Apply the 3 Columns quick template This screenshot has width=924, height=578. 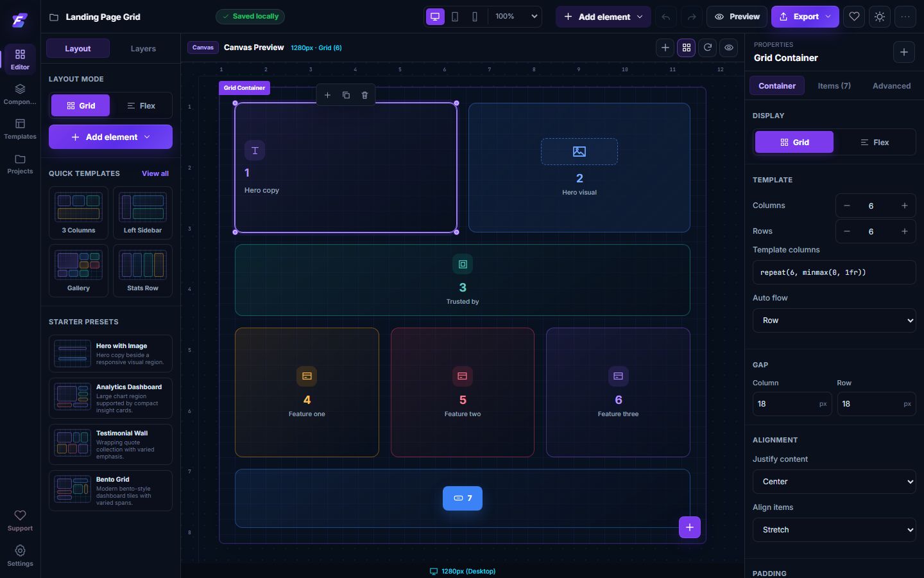pos(78,213)
